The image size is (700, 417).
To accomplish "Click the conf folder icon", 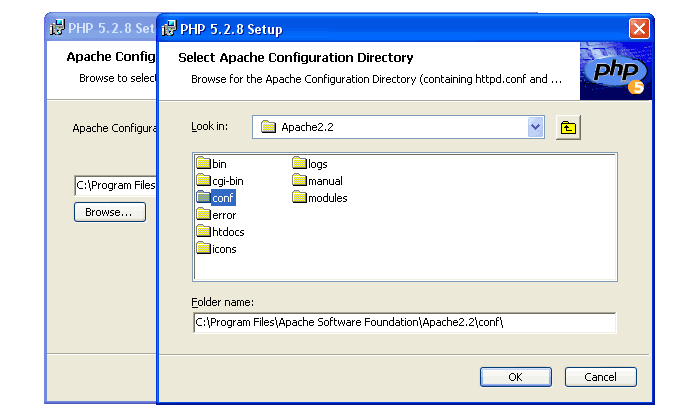I will 203,198.
